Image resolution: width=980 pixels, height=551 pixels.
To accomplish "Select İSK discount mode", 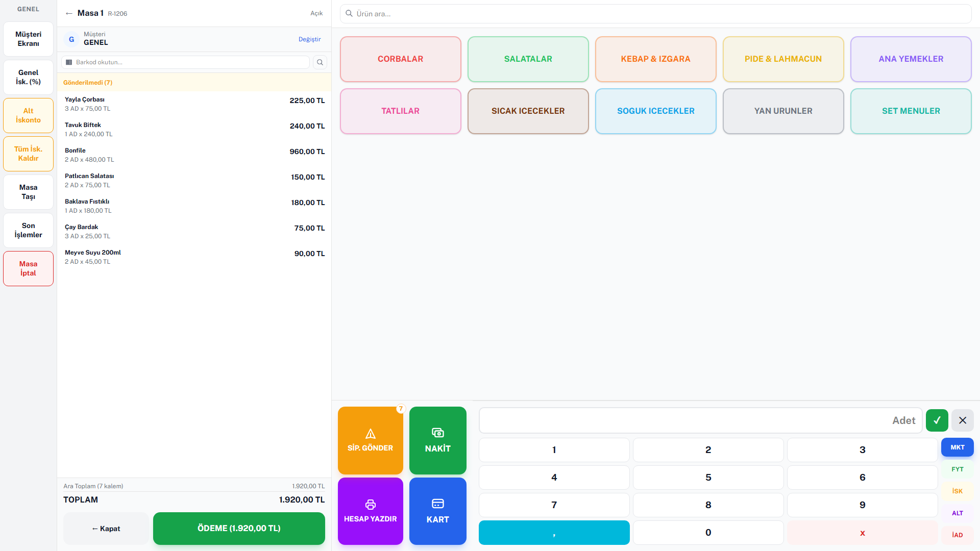I will [x=958, y=491].
